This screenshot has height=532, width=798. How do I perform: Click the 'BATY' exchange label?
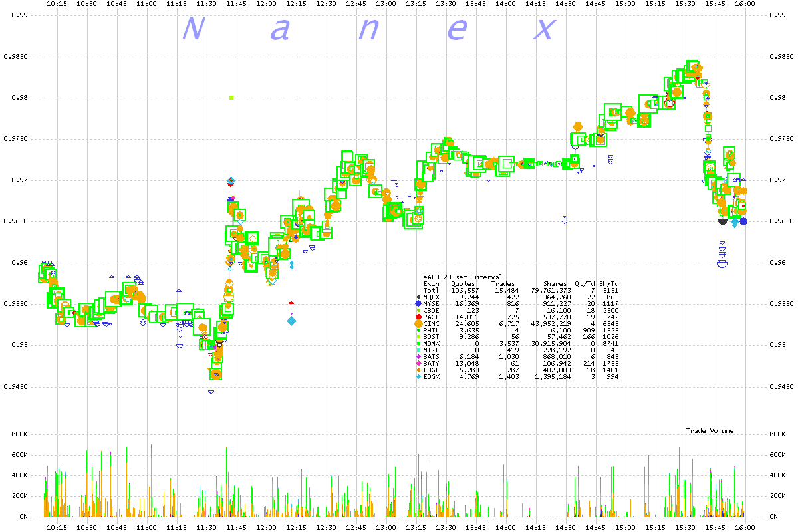[x=432, y=363]
